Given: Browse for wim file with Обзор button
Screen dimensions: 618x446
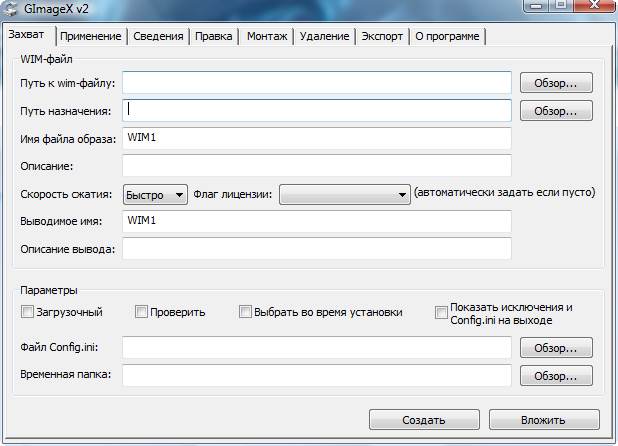Looking at the screenshot, I should click(556, 83).
